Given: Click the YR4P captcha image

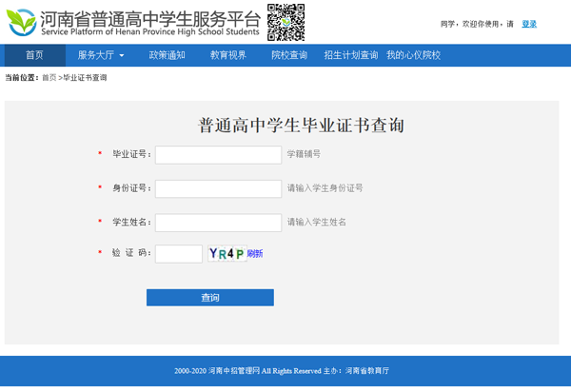Looking at the screenshot, I should point(227,253).
